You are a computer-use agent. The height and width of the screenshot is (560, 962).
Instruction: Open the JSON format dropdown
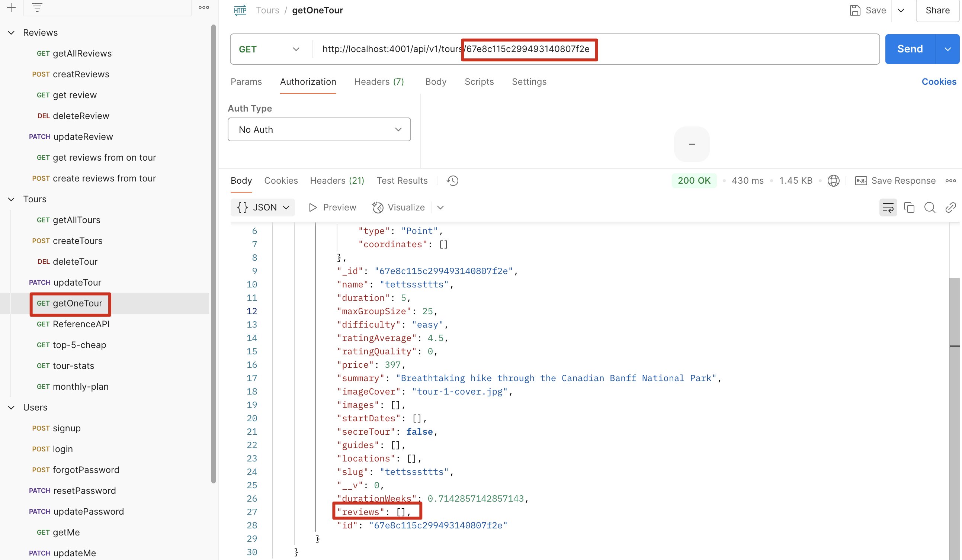coord(263,207)
